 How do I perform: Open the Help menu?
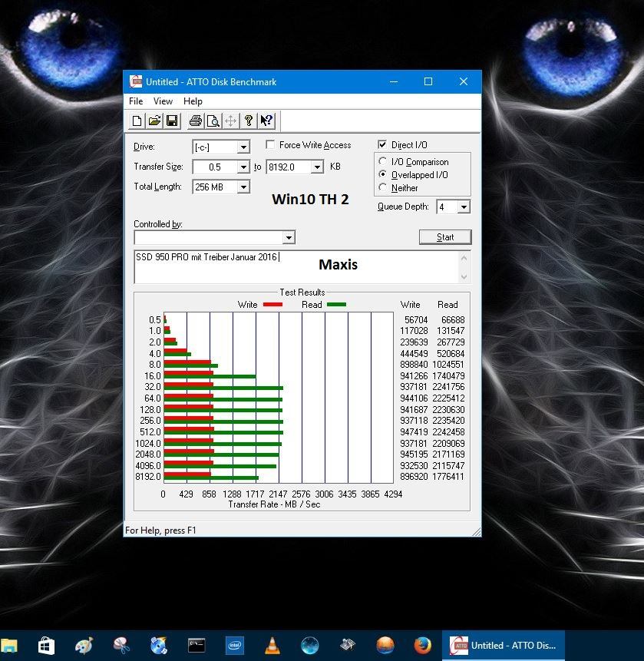[193, 101]
